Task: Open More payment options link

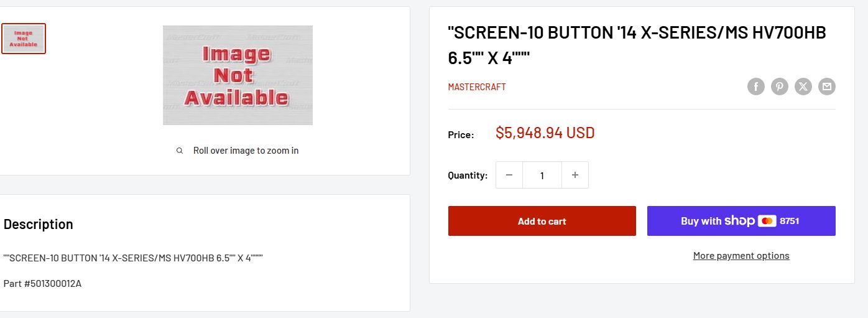Action: (x=741, y=256)
